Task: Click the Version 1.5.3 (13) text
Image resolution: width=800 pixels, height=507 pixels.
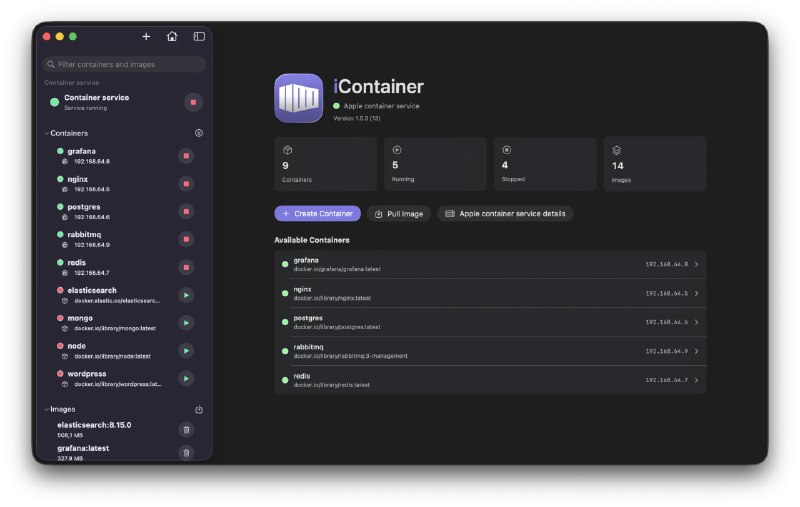Action: pyautogui.click(x=357, y=118)
